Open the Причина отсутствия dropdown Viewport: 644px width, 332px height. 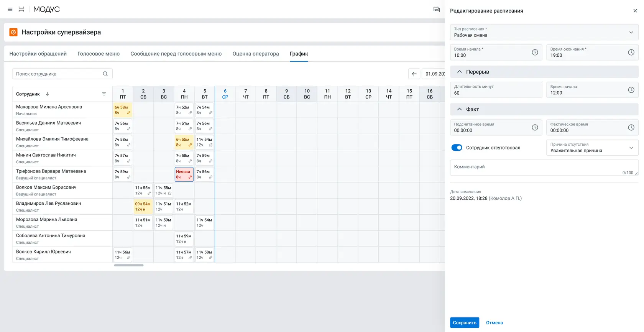[592, 148]
